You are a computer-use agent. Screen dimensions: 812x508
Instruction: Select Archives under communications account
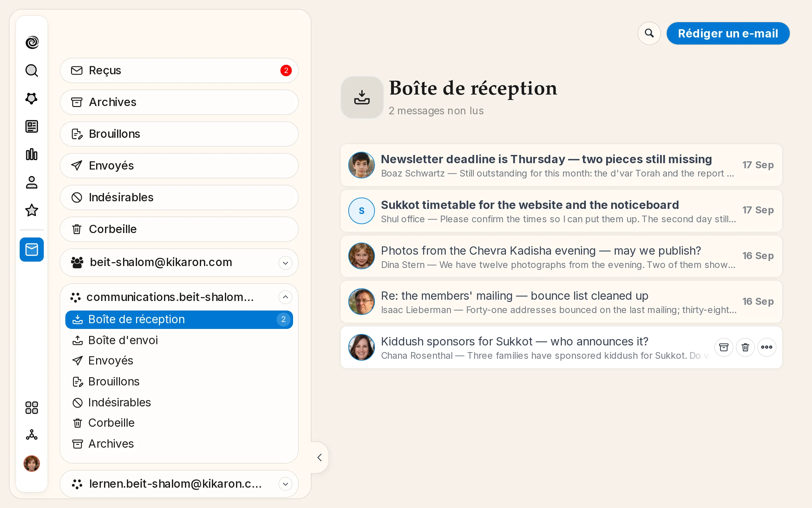179,444
